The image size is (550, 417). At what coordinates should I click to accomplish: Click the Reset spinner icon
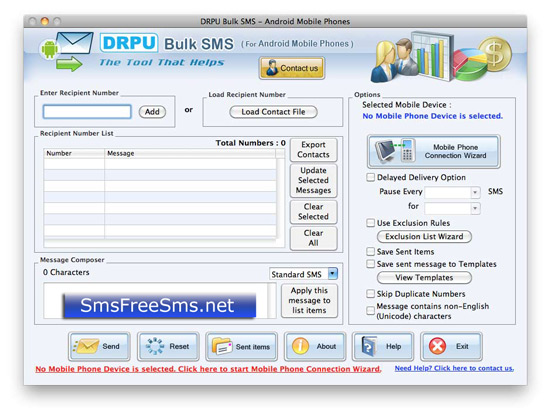click(155, 346)
